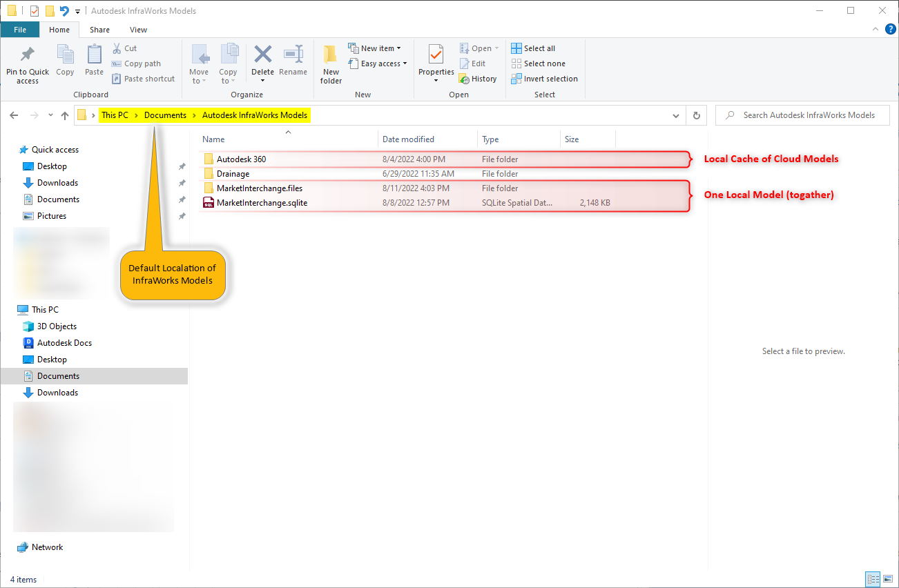Image resolution: width=899 pixels, height=588 pixels.
Task: Open Documents under This PC
Action: click(58, 376)
